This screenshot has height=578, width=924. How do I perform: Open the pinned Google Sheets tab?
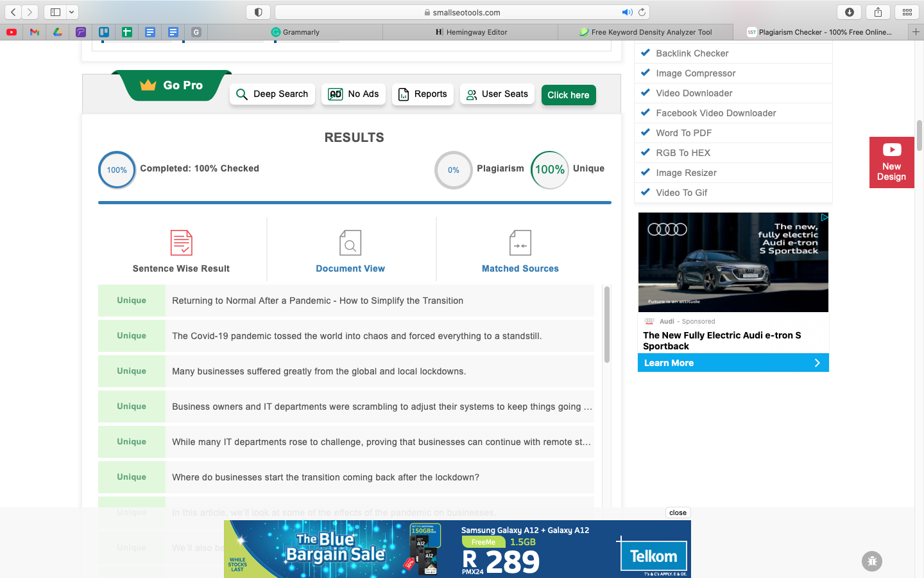tap(127, 31)
